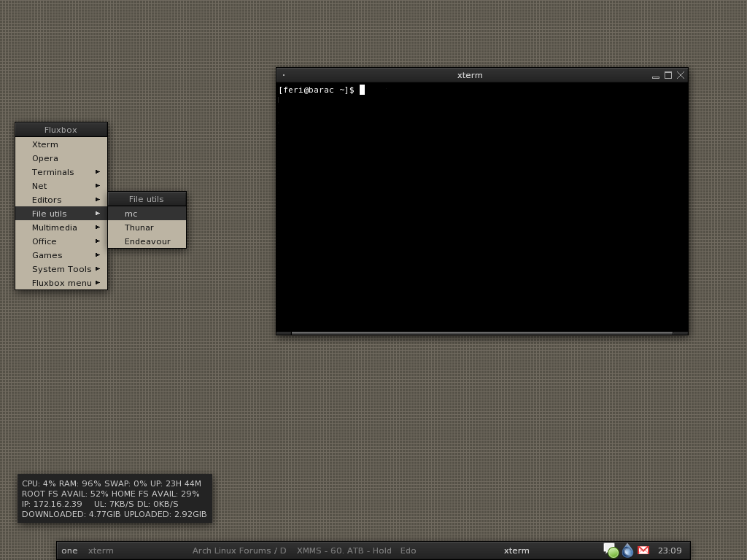Switch to Arch Linux Forums window
747x560 pixels.
tap(239, 551)
